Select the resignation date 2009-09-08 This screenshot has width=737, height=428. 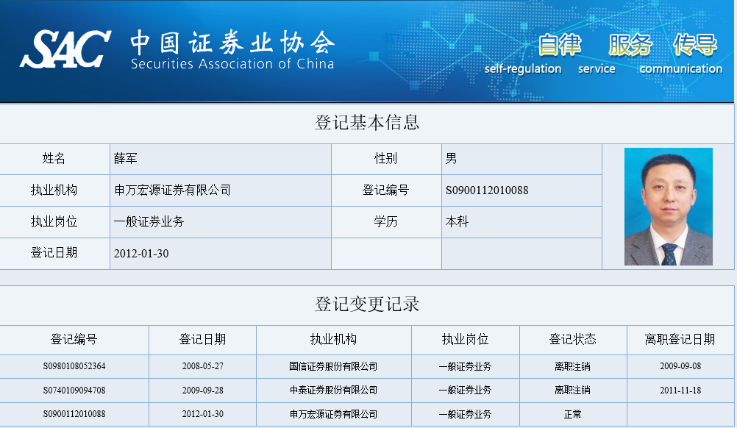point(680,366)
